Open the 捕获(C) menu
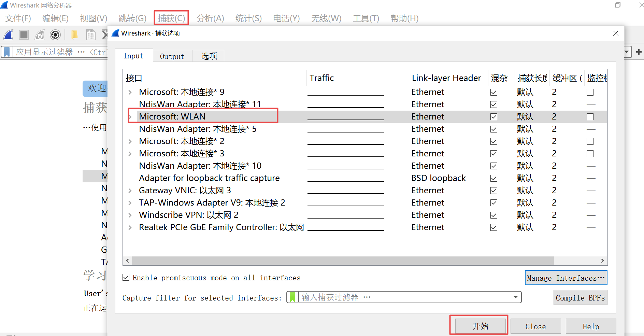Screen dimensions: 644x336 [x=171, y=18]
